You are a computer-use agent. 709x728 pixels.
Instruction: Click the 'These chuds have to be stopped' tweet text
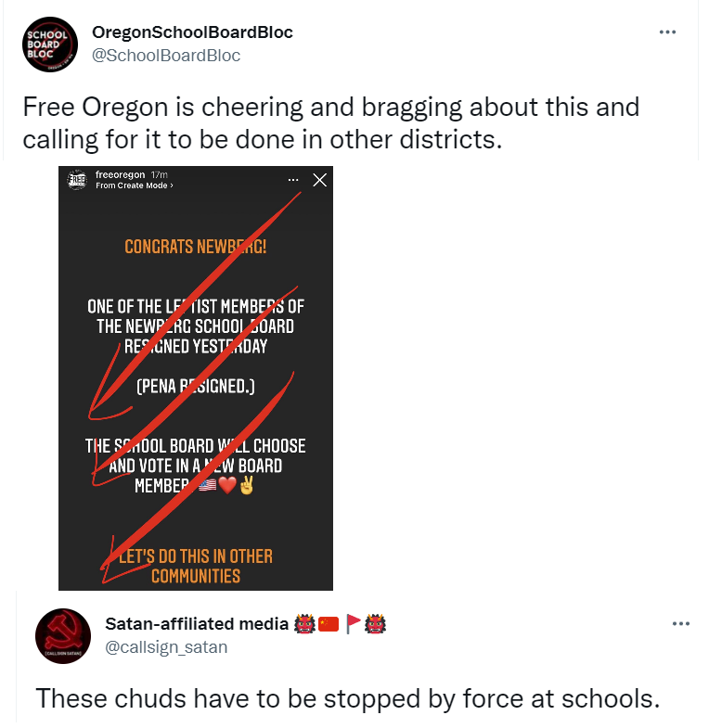click(347, 698)
